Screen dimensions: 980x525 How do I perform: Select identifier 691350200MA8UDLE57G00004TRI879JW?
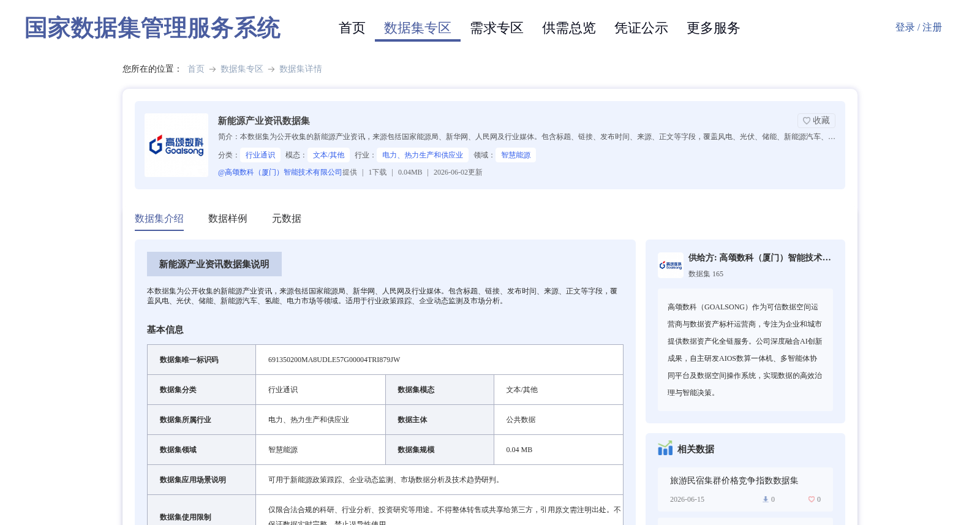click(334, 360)
